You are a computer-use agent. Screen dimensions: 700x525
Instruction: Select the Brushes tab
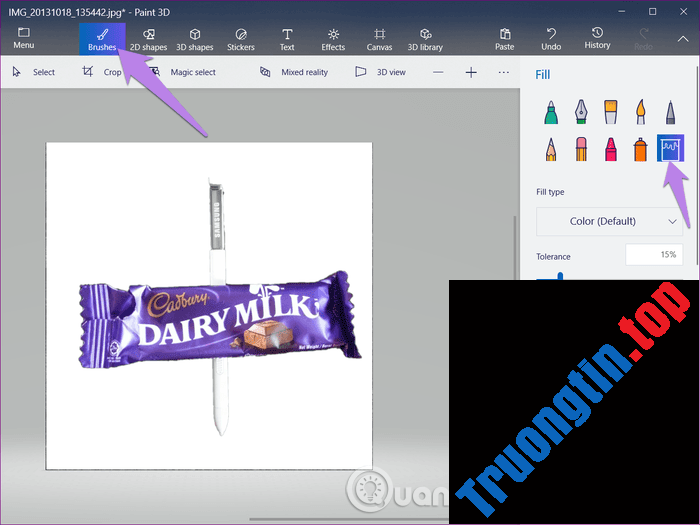[x=102, y=39]
